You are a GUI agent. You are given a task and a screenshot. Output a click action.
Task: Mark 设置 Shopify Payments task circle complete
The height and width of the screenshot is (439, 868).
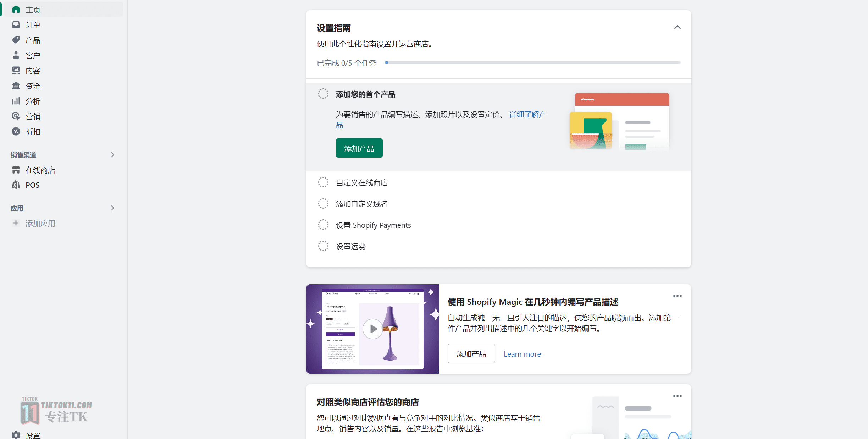coord(323,225)
